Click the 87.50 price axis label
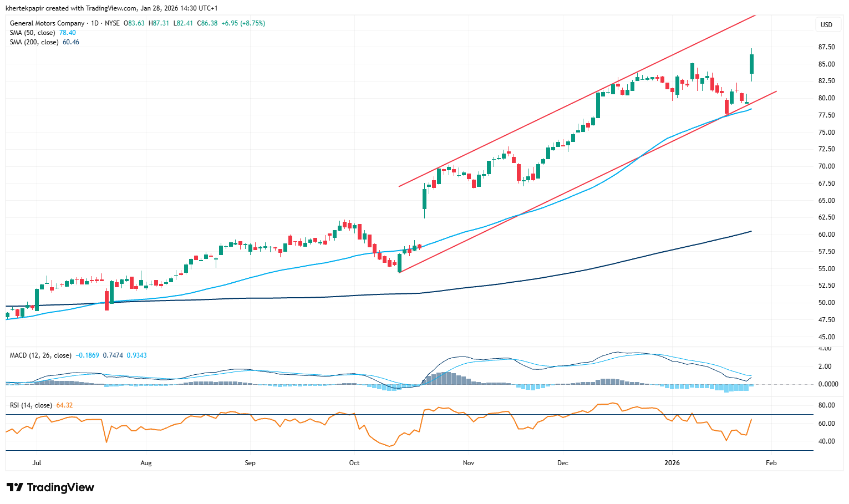Screen dimensions: 849x504 point(826,47)
